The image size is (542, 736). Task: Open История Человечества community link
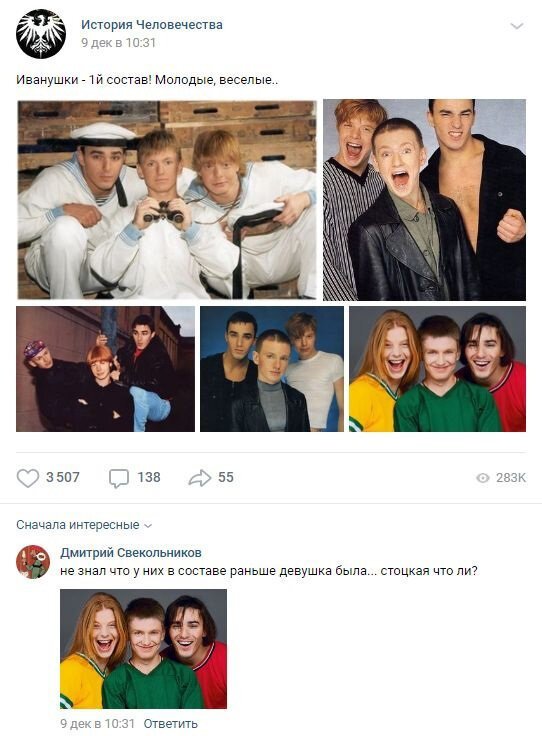click(x=152, y=24)
